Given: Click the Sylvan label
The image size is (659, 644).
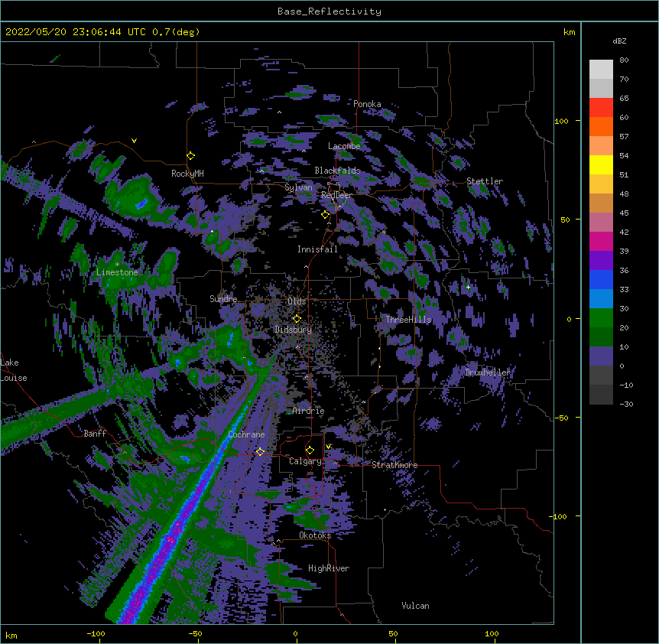Looking at the screenshot, I should coord(298,187).
